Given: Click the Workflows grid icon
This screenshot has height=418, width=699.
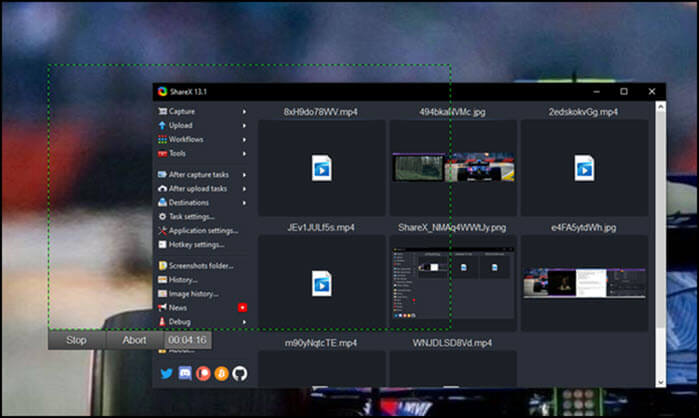Looking at the screenshot, I should click(x=163, y=139).
